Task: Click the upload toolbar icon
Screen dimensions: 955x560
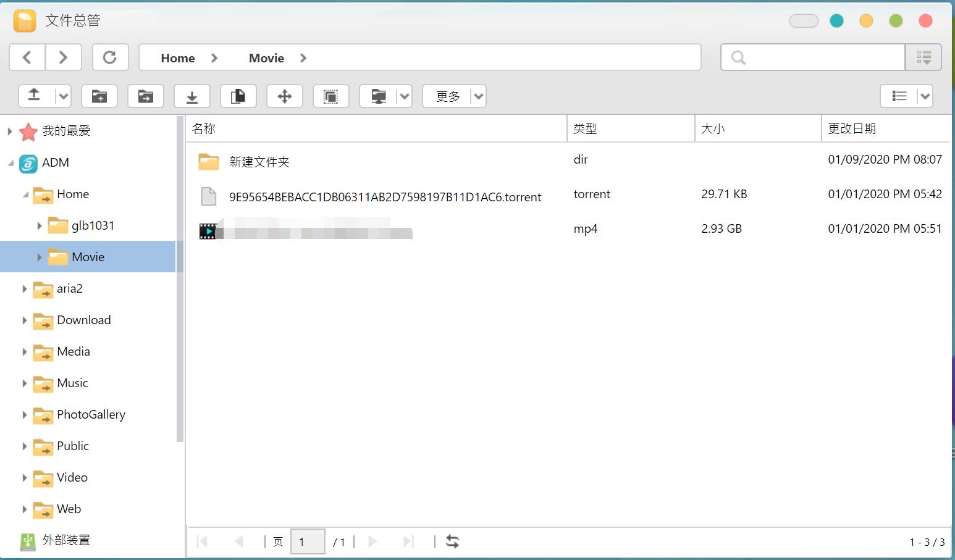Action: (35, 96)
